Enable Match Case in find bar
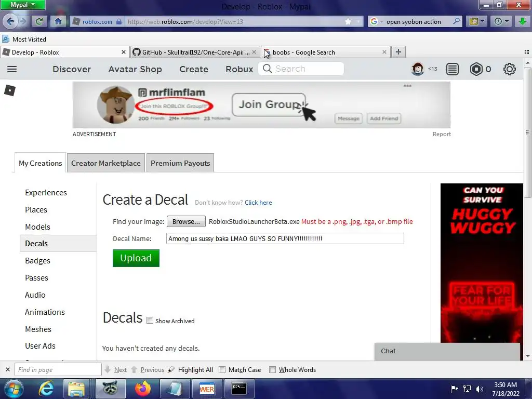 (222, 370)
